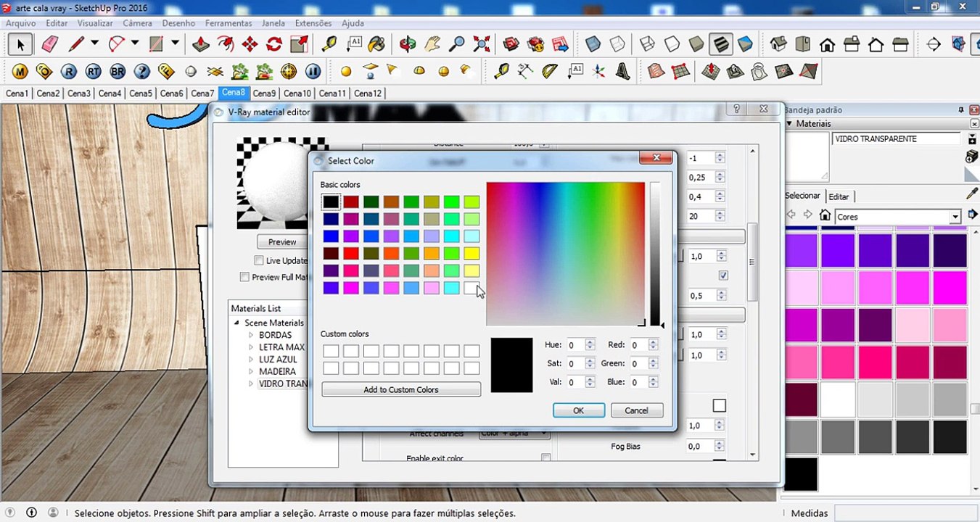Pick the black basic color swatch
This screenshot has width=980, height=522.
pos(331,202)
